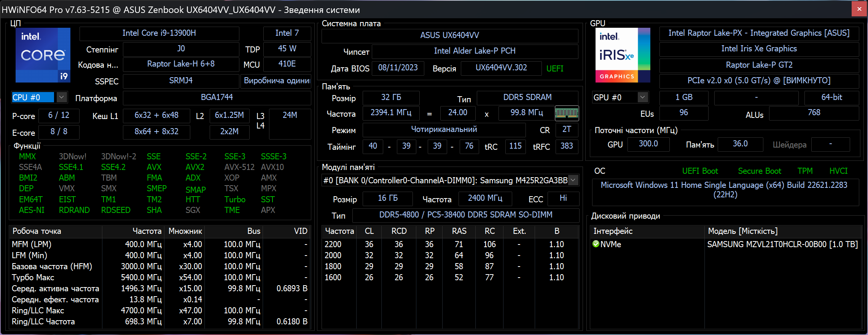
Task: Click the HVCI status indicator
Action: pos(838,171)
